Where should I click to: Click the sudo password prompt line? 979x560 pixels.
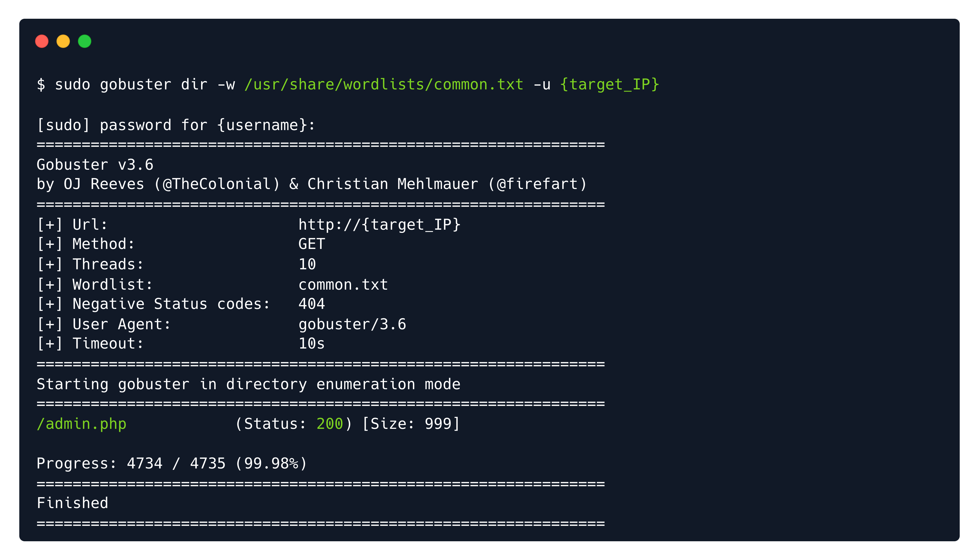tap(176, 125)
